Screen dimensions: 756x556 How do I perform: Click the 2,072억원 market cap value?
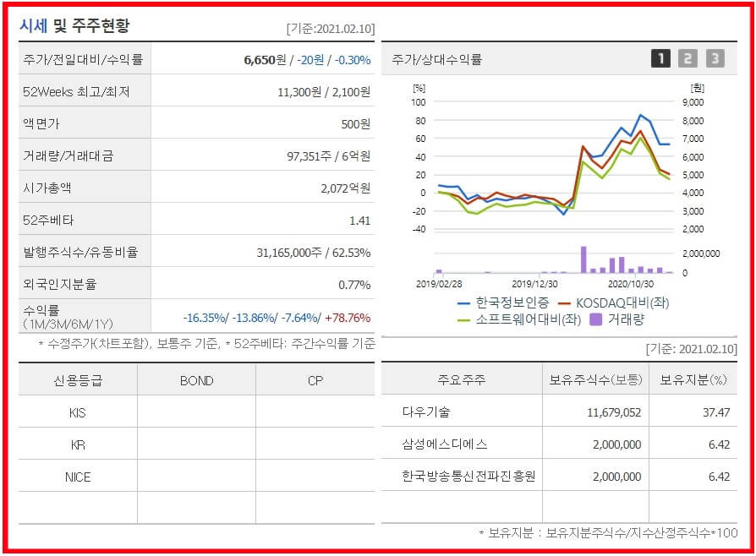click(x=346, y=188)
